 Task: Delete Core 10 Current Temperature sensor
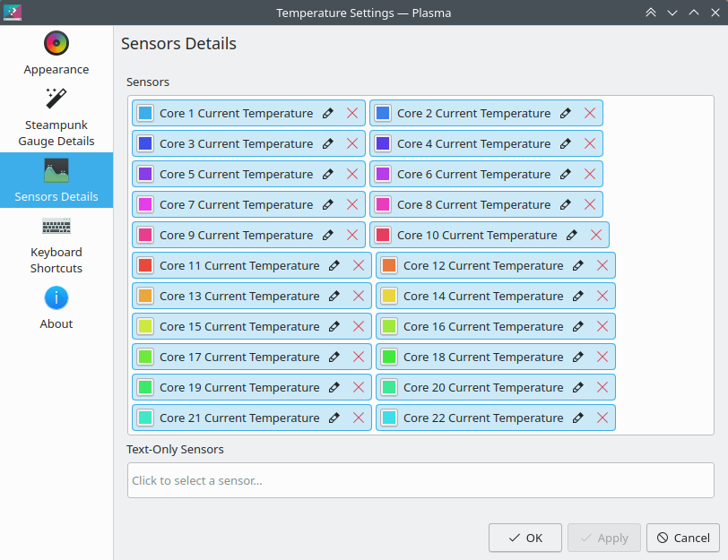click(596, 236)
